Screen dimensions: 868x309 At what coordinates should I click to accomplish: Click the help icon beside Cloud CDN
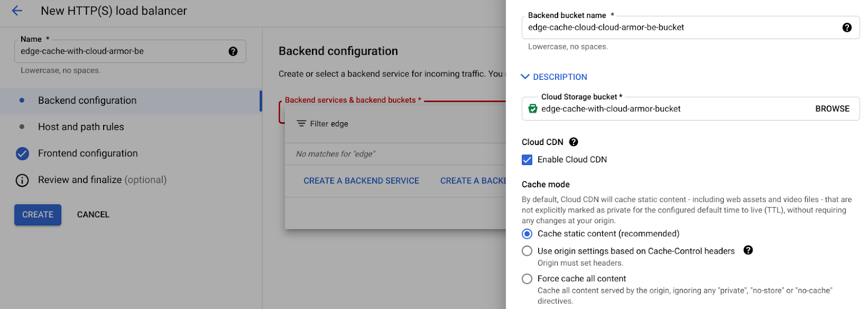coord(573,142)
